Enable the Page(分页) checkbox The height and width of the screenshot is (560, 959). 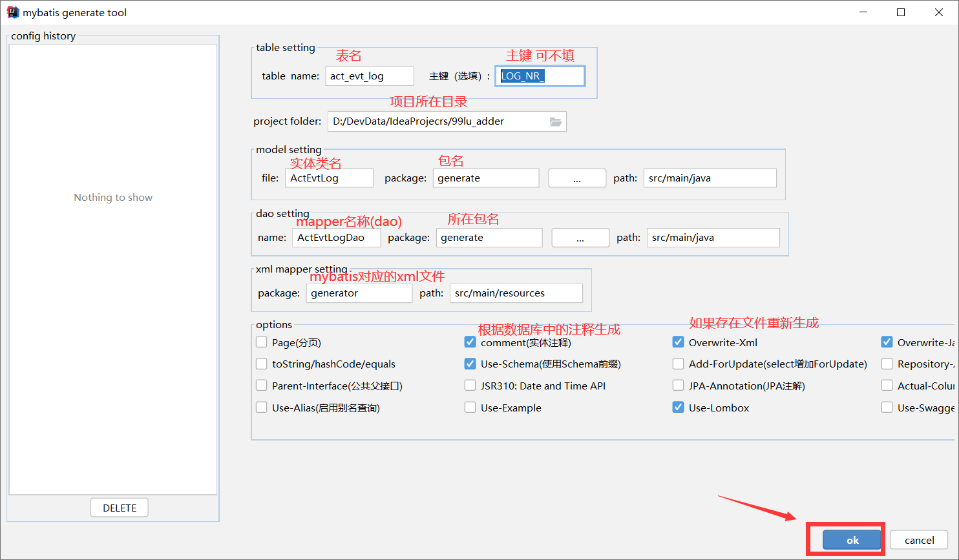tap(262, 342)
